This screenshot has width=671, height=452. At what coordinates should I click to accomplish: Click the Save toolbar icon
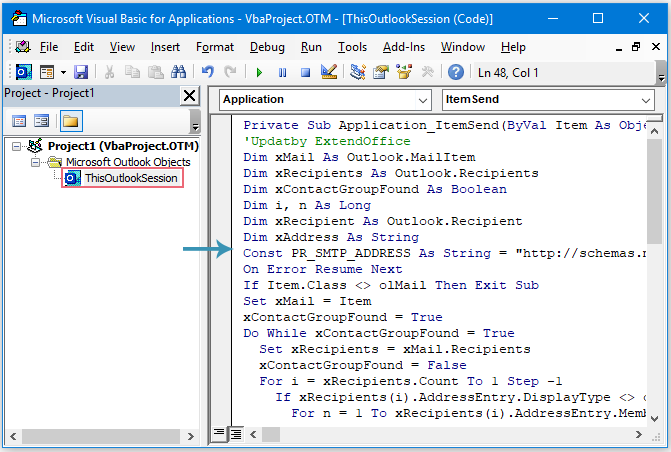click(81, 72)
